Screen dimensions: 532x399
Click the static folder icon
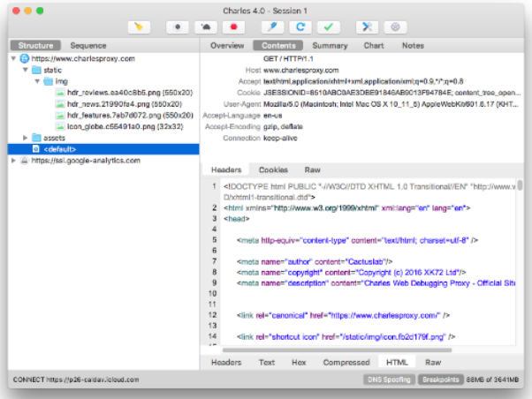pos(36,70)
